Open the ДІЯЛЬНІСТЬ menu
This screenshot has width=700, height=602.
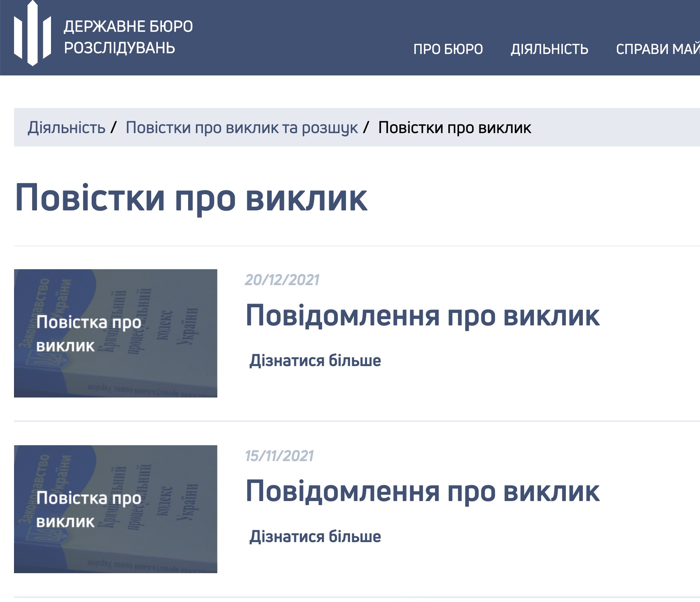click(549, 49)
